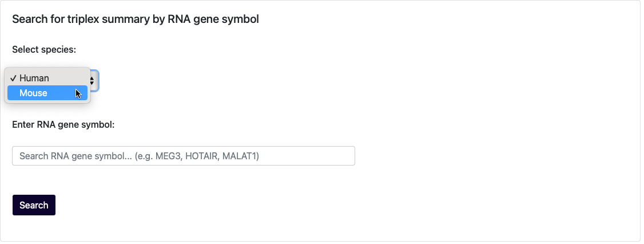Click the HOTAIR example in placeholder text
The image size is (644, 244).
(x=202, y=156)
